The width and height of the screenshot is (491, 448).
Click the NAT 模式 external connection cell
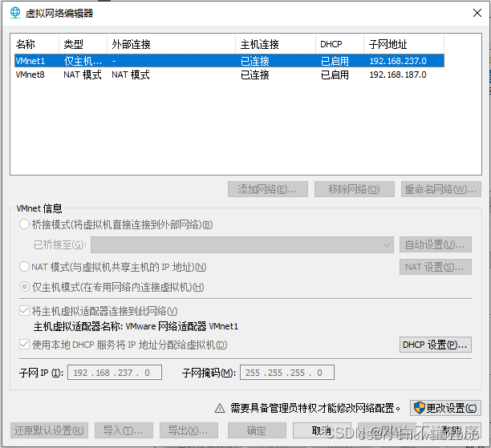click(x=131, y=75)
